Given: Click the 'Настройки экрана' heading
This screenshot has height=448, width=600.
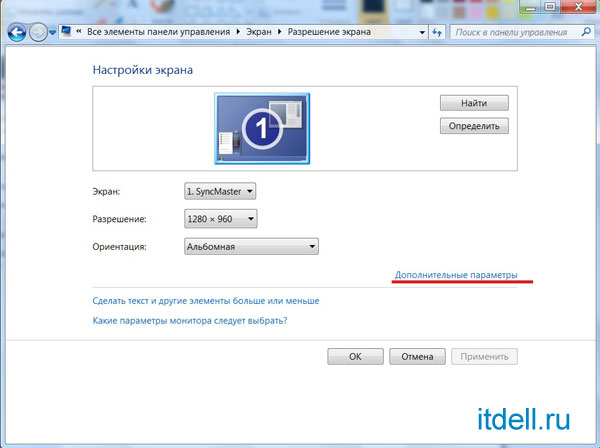Looking at the screenshot, I should coord(143,70).
